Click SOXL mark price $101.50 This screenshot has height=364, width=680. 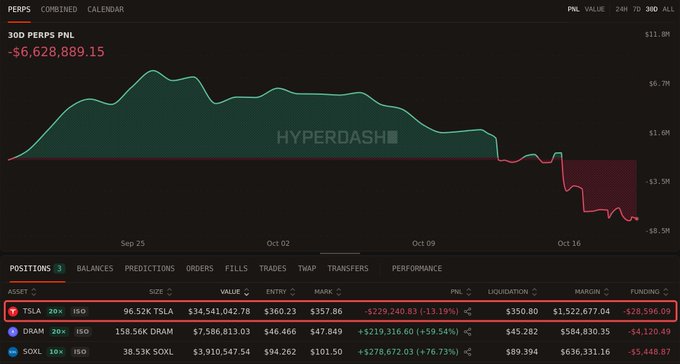pos(326,352)
